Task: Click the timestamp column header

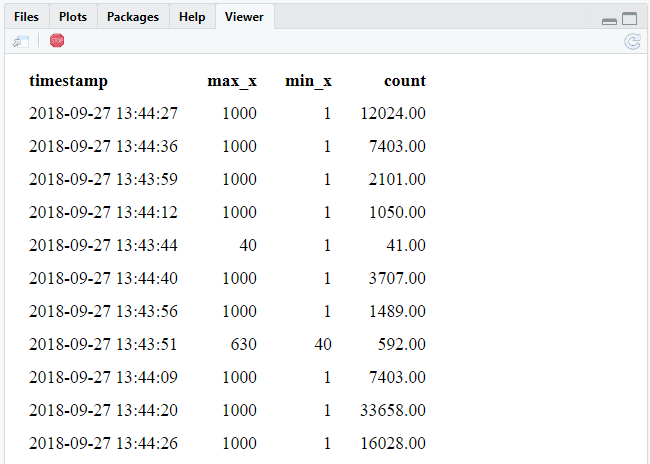Action: 68,81
